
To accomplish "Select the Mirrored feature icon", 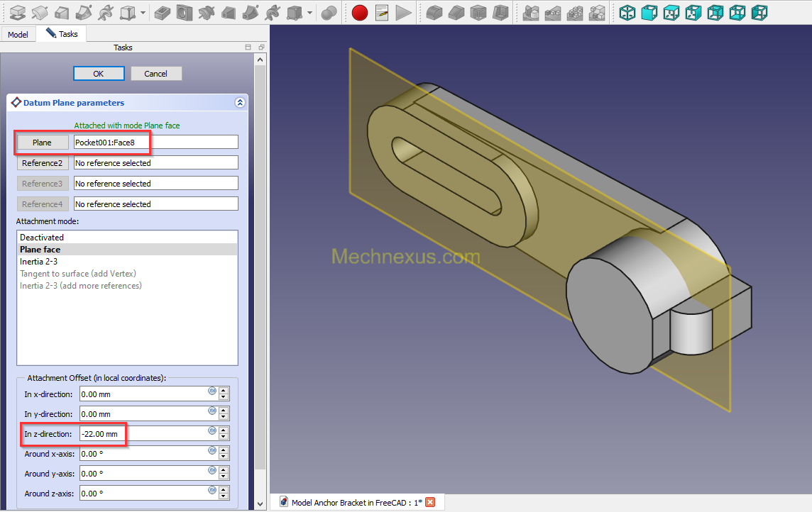I will 531,13.
